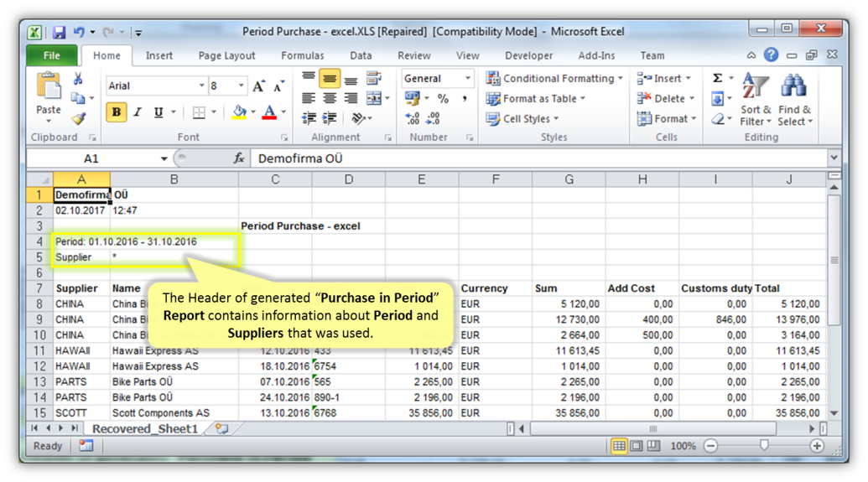Open the General number format dropdown
Viewport: 868px width, 482px height.
467,78
